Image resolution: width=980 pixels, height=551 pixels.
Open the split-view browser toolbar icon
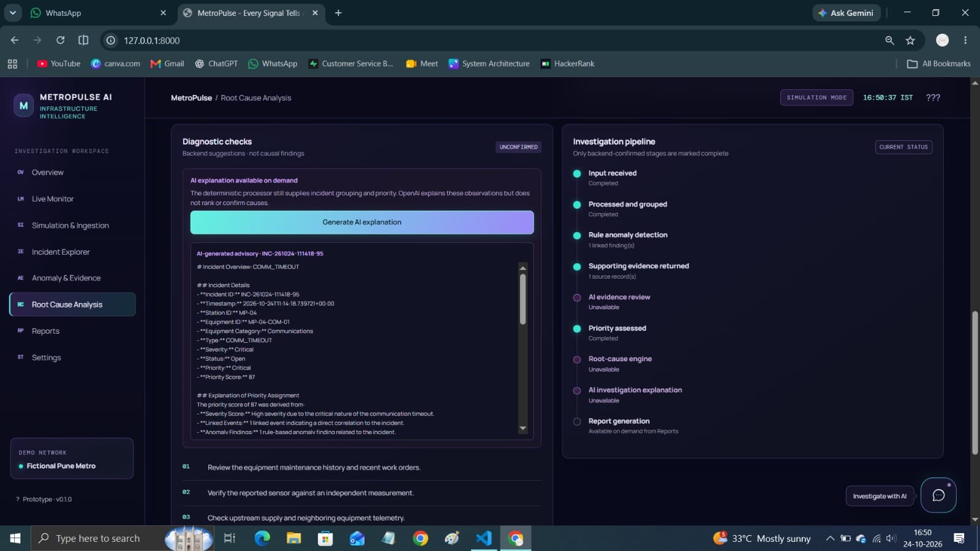pos(83,40)
